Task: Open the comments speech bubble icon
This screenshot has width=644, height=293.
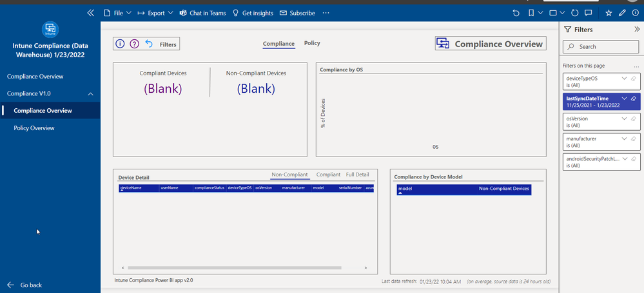Action: coord(589,13)
